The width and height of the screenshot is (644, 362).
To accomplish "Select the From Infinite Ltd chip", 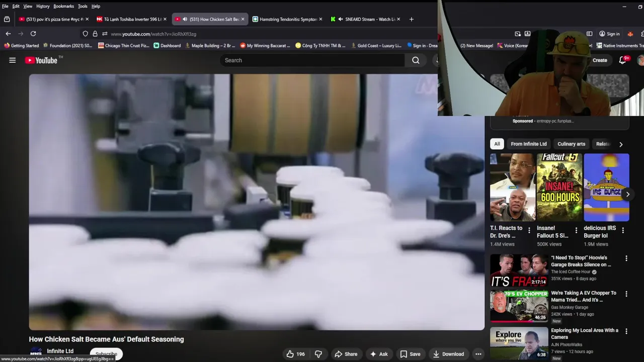I will click(x=529, y=144).
